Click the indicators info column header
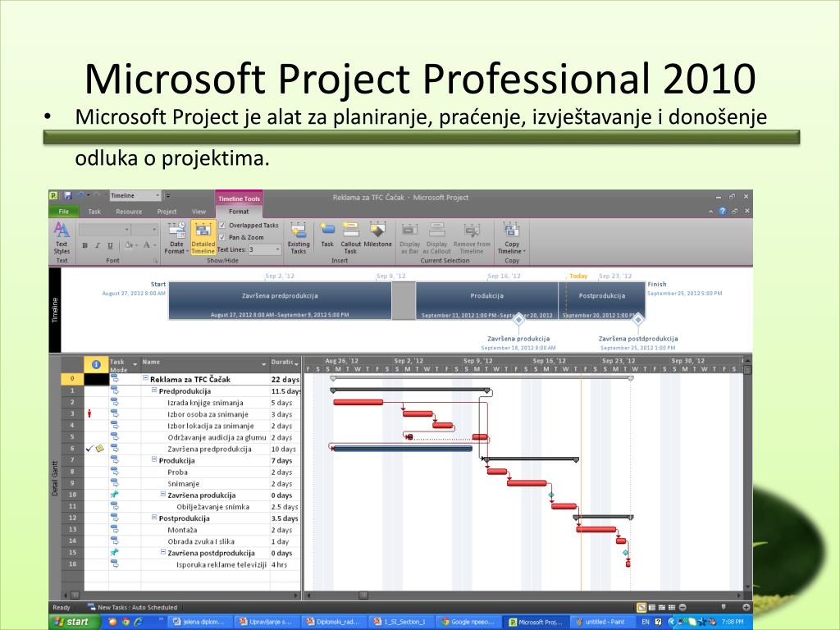840x630 pixels. point(96,364)
